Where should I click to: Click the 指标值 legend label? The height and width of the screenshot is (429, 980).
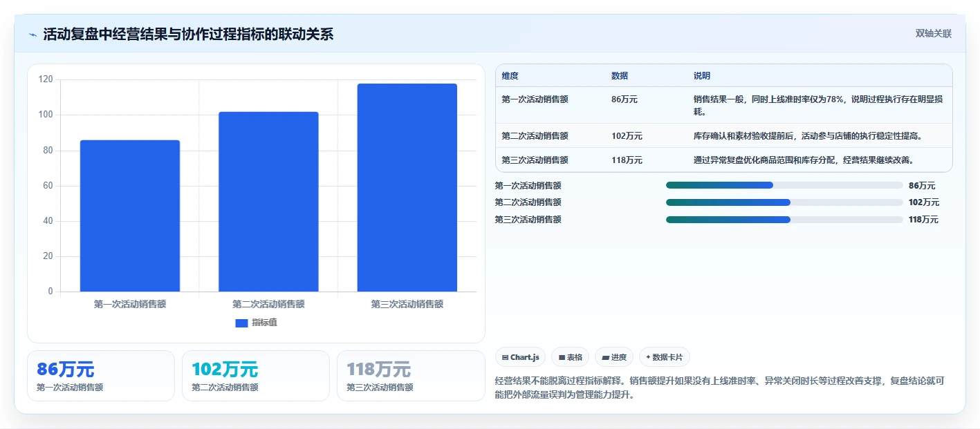point(264,323)
